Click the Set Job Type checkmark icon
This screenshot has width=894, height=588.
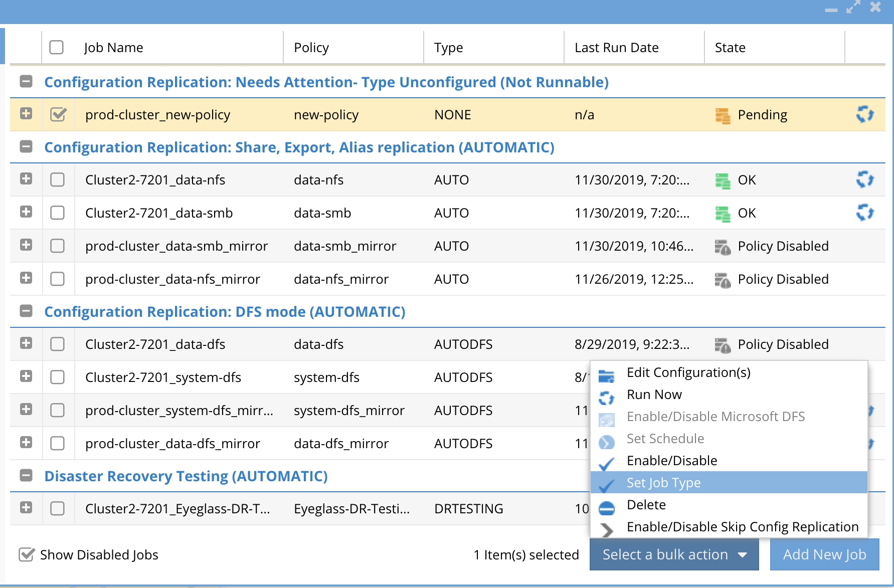[x=607, y=486]
